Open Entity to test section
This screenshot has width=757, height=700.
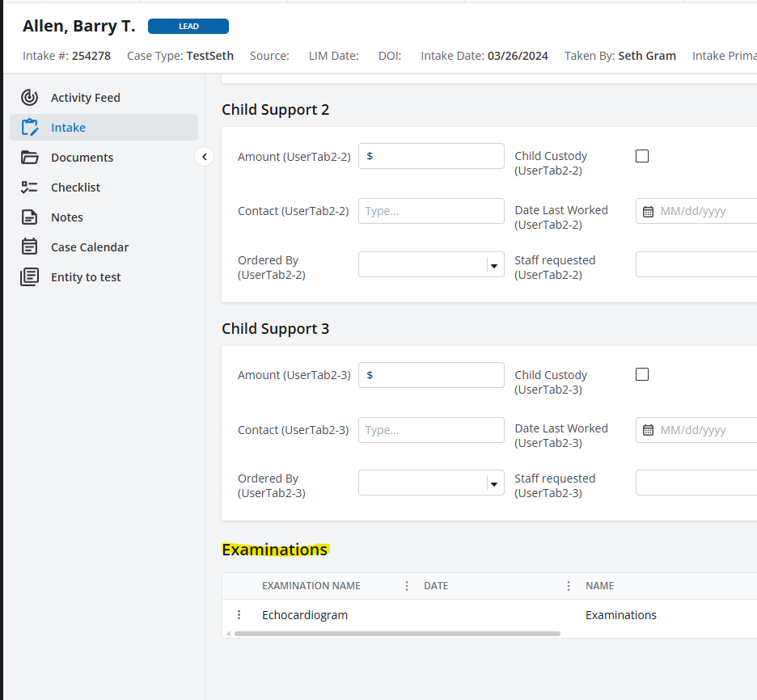click(x=86, y=277)
